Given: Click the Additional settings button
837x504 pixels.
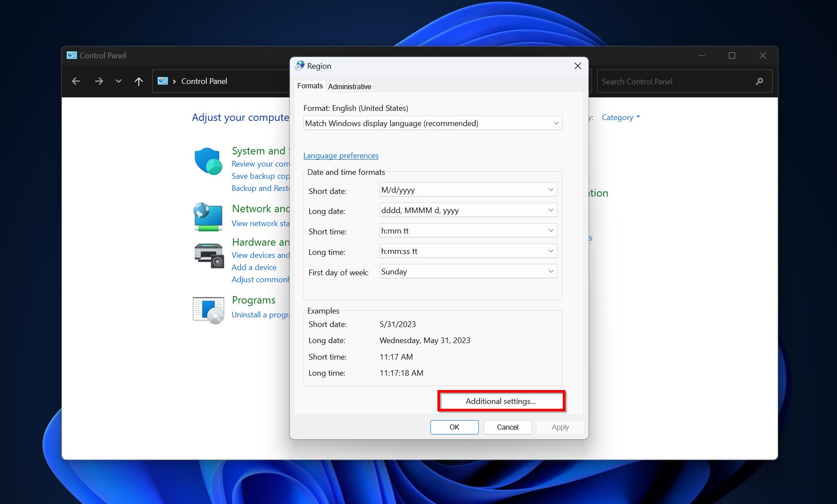Looking at the screenshot, I should 501,400.
